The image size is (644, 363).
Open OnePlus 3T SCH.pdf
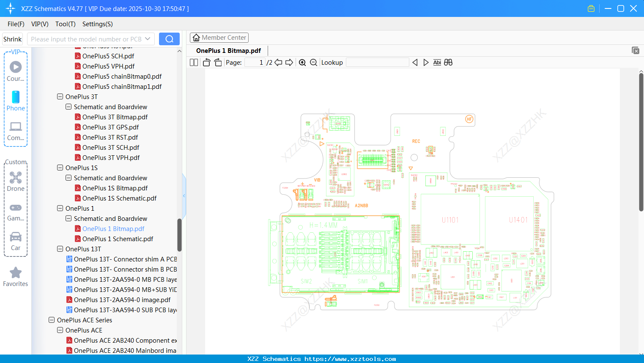coord(111,147)
